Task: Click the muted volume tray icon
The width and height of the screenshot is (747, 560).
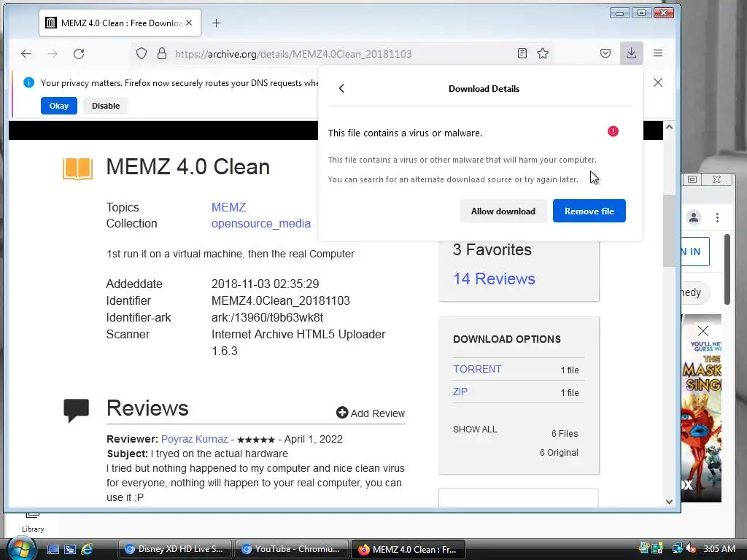Action: click(692, 548)
